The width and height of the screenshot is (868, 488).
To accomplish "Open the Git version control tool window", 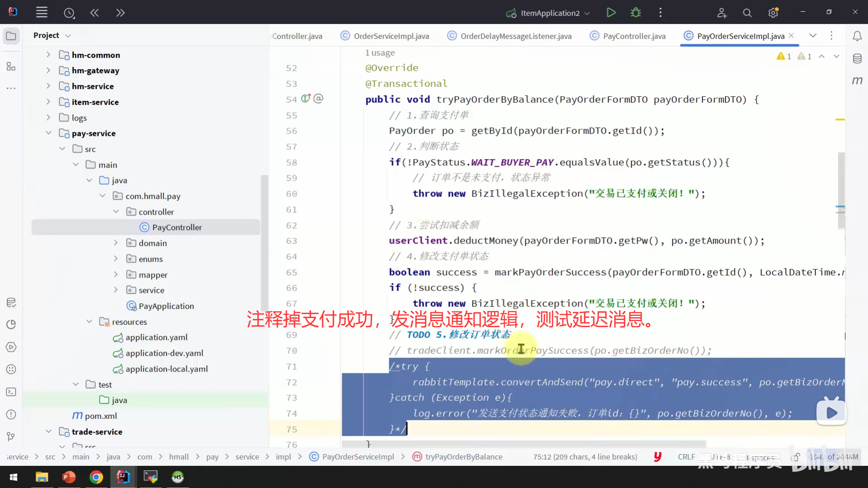I will click(x=11, y=436).
